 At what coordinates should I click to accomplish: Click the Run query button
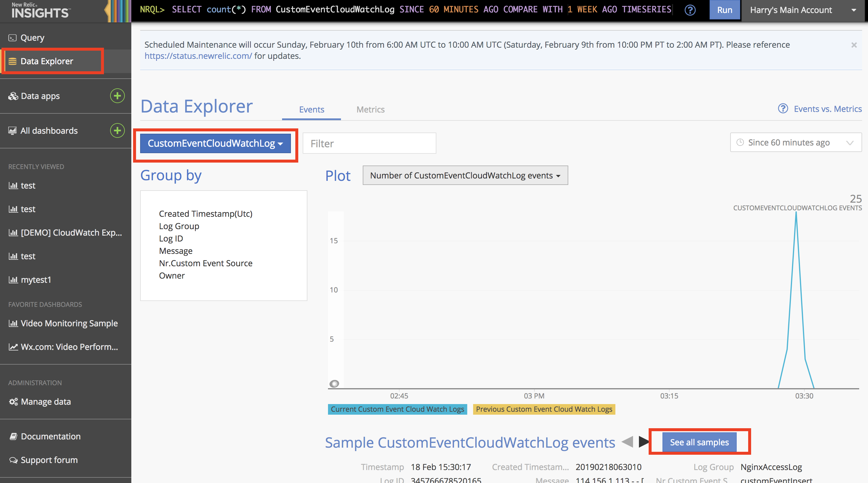click(724, 10)
